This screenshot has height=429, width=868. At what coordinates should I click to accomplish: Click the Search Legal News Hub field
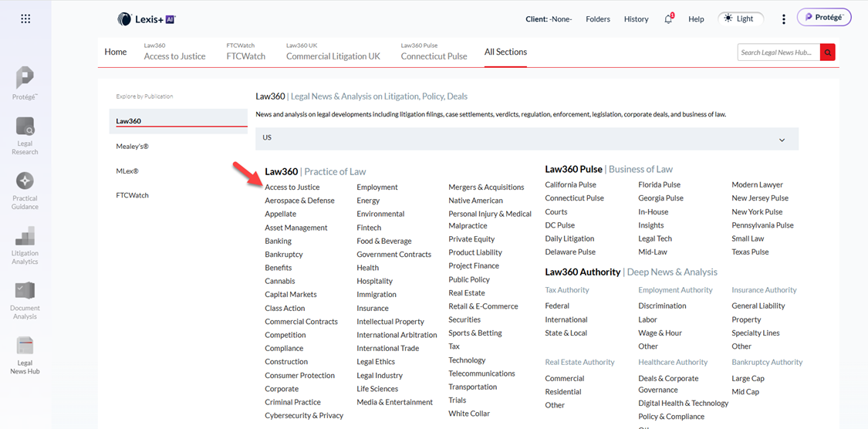click(x=778, y=52)
